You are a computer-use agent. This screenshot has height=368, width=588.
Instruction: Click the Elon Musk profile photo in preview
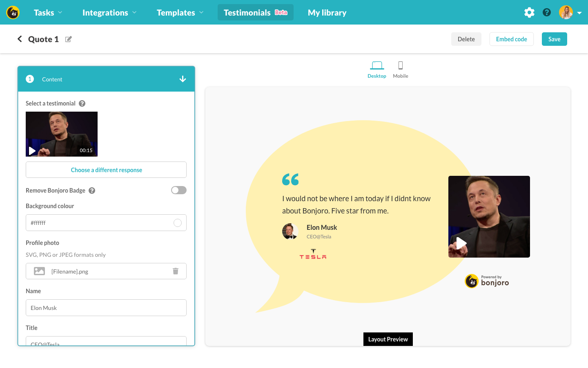tap(290, 231)
